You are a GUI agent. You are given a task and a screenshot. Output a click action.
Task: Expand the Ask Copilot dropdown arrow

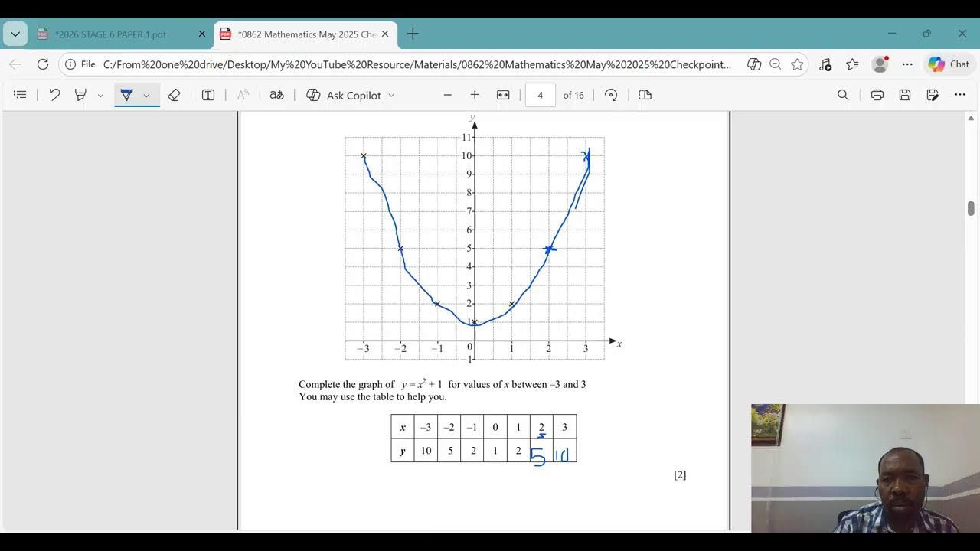391,96
